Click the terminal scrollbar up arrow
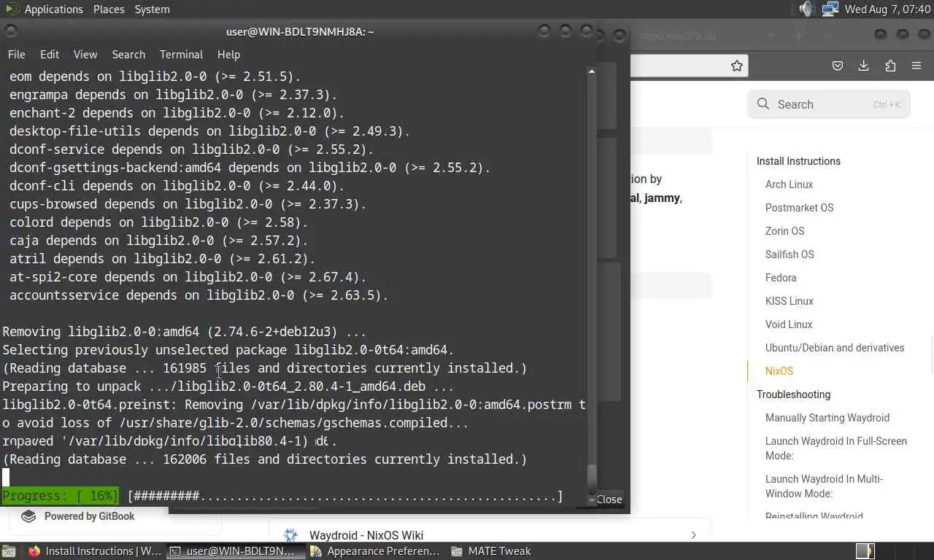Image resolution: width=934 pixels, height=560 pixels. coord(592,71)
